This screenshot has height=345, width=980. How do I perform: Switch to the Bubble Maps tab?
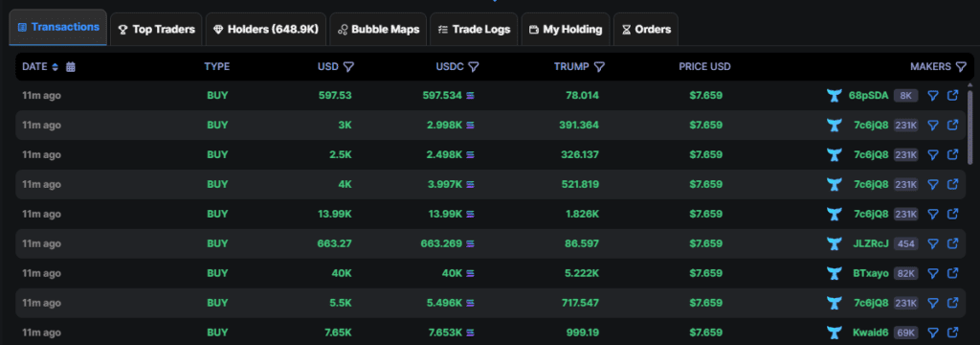click(378, 30)
